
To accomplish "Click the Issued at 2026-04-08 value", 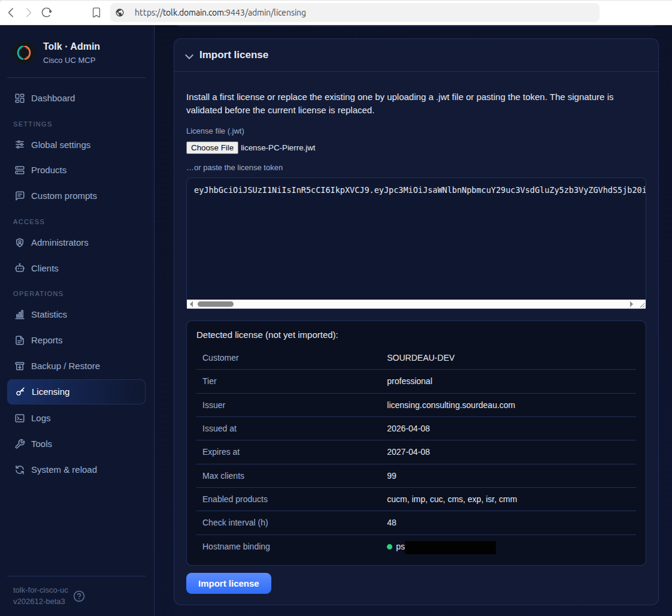I will pyautogui.click(x=408, y=428).
